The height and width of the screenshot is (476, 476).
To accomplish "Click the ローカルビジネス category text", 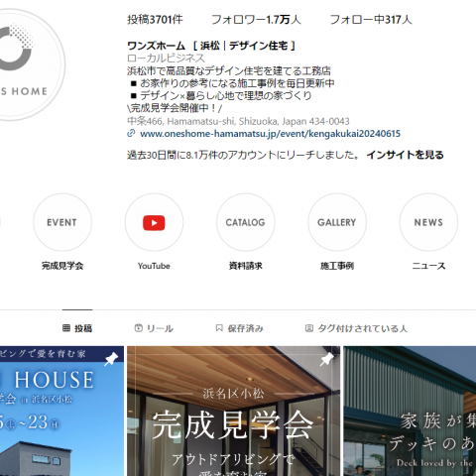I will tap(166, 59).
